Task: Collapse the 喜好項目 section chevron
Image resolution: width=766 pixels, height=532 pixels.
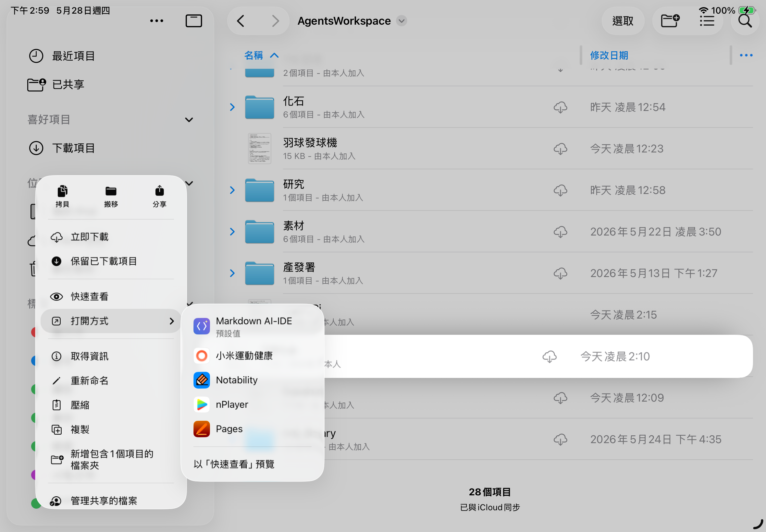Action: point(189,120)
